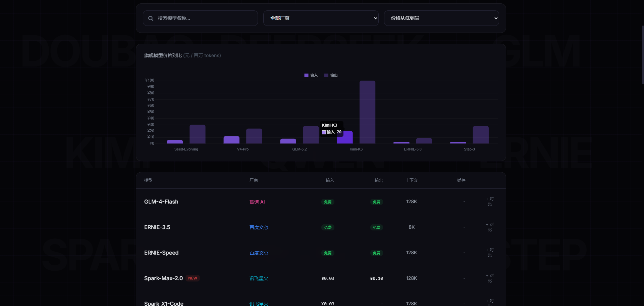Viewport: 644px width, 306px height.
Task: Select the ERNIE-Speed model name
Action: [x=161, y=253]
